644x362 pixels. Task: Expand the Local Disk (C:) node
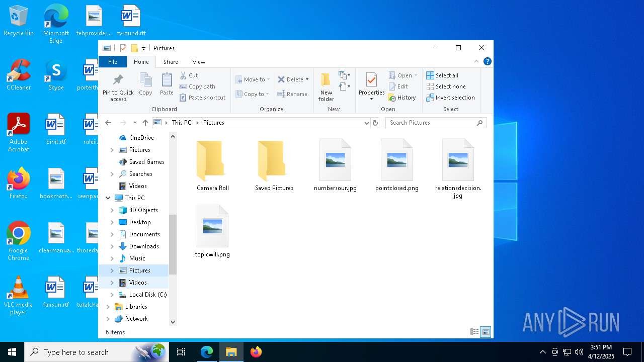coord(112,295)
